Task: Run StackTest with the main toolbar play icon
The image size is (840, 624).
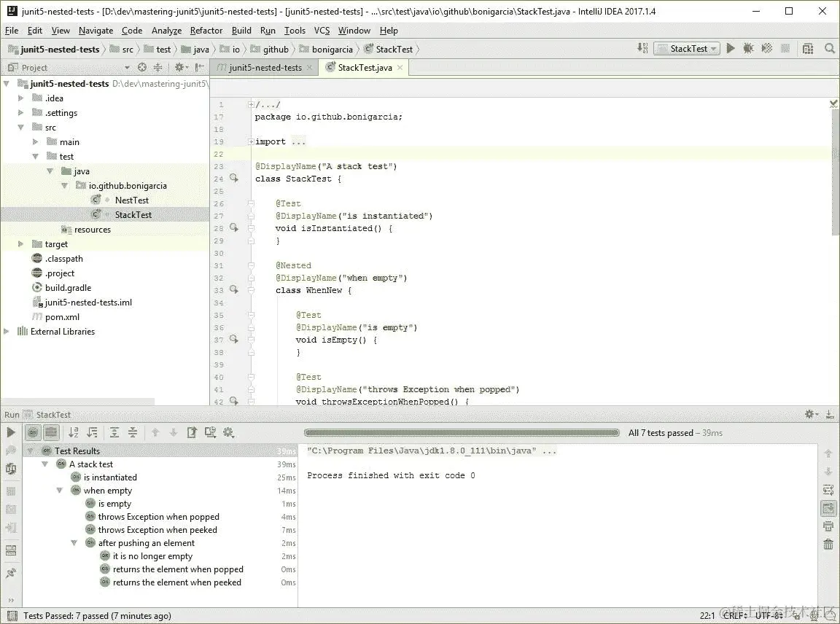Action: 731,49
